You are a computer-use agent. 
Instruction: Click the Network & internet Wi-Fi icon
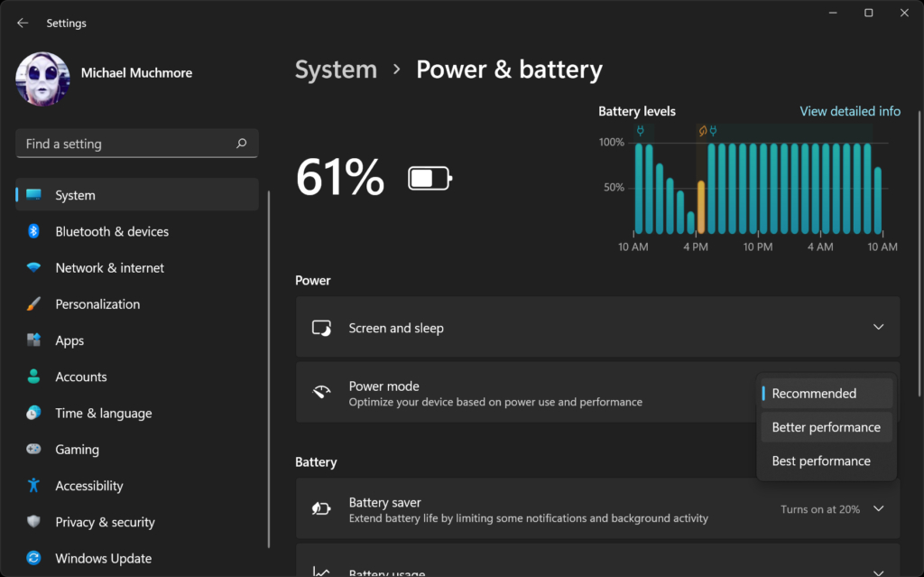[33, 268]
